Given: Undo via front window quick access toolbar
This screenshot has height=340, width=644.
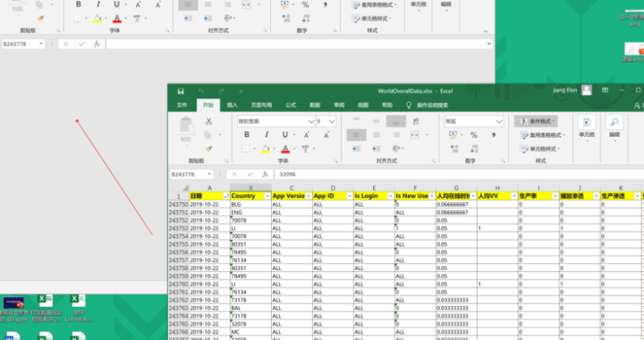Looking at the screenshot, I should coord(201,91).
